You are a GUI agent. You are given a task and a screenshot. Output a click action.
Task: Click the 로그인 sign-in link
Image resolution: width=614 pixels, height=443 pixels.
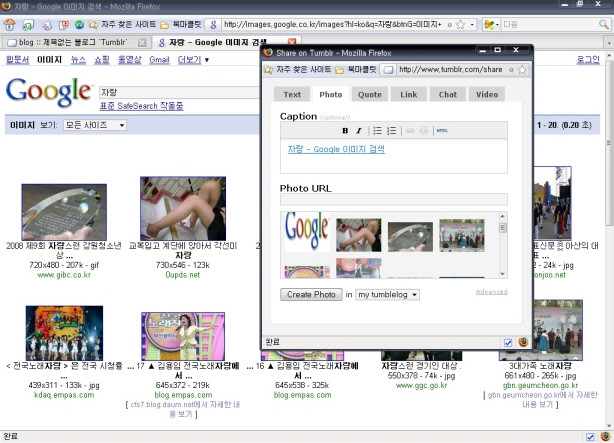(x=588, y=60)
